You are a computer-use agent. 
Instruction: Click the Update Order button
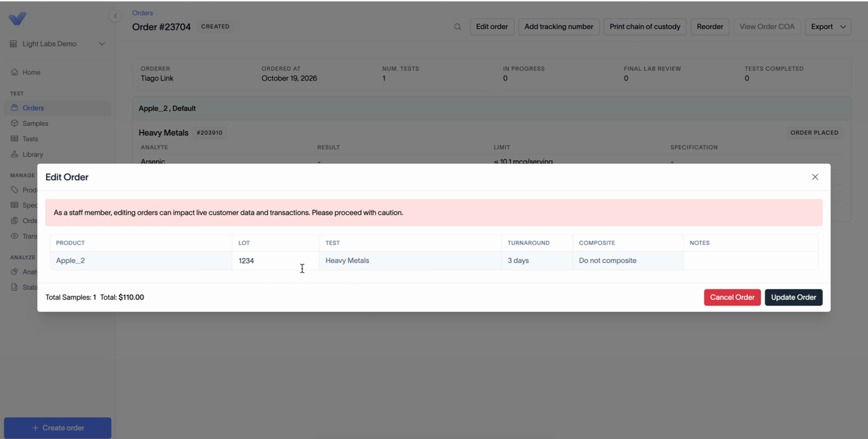(793, 298)
